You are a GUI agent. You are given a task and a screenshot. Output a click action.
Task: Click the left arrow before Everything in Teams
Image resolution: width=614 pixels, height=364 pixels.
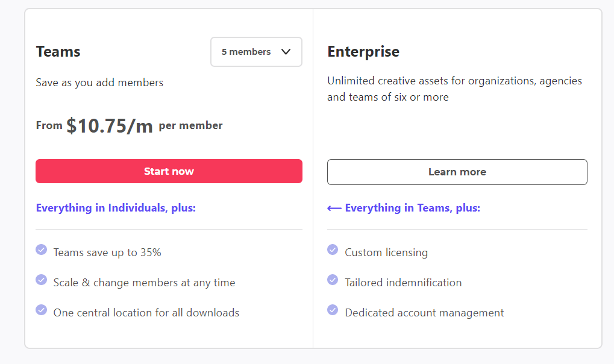[x=334, y=208]
